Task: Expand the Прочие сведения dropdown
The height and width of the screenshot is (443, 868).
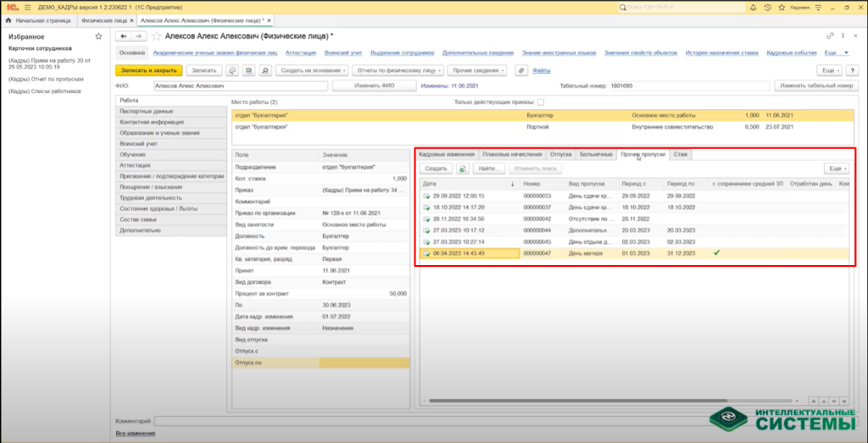Action: (478, 70)
